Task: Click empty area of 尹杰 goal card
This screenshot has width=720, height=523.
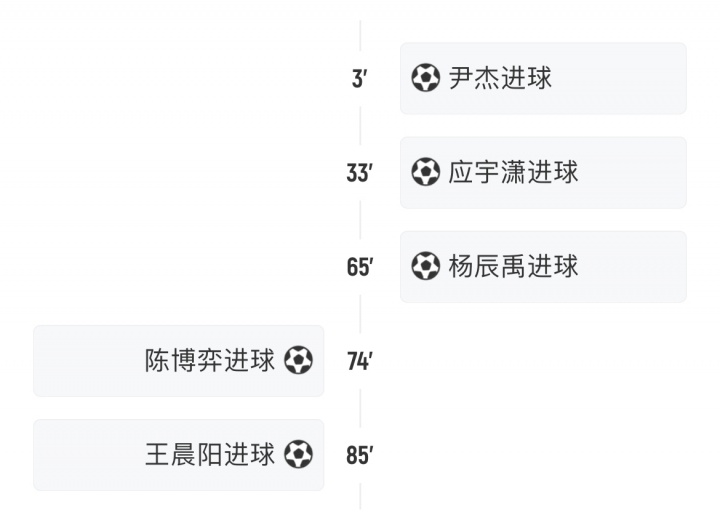Action: coord(620,78)
